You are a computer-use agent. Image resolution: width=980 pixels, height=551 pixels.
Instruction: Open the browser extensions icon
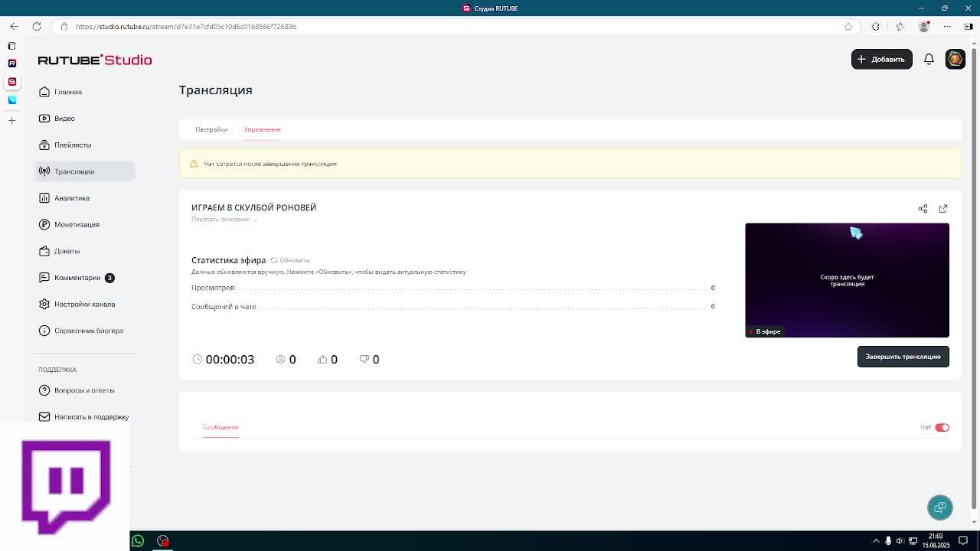(x=876, y=27)
